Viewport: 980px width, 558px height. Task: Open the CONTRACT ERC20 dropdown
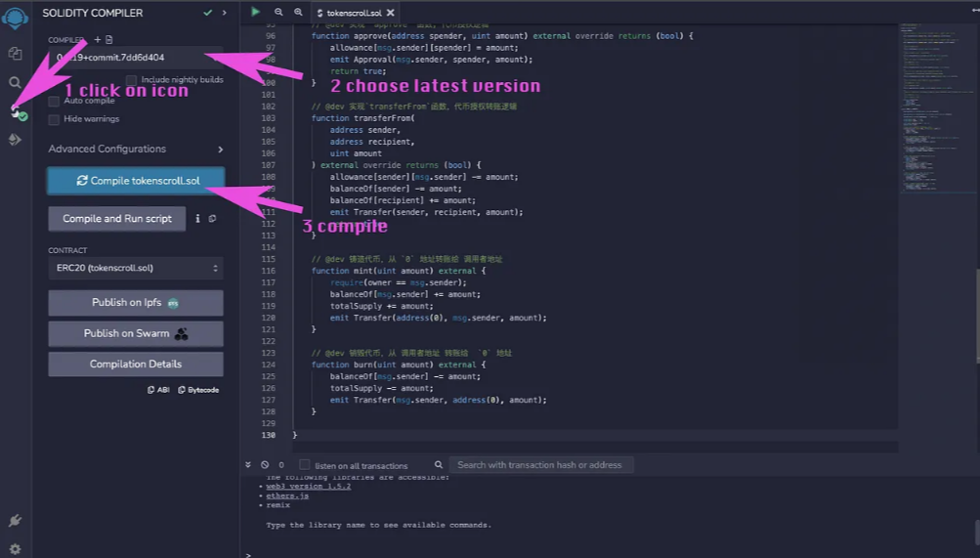(136, 268)
